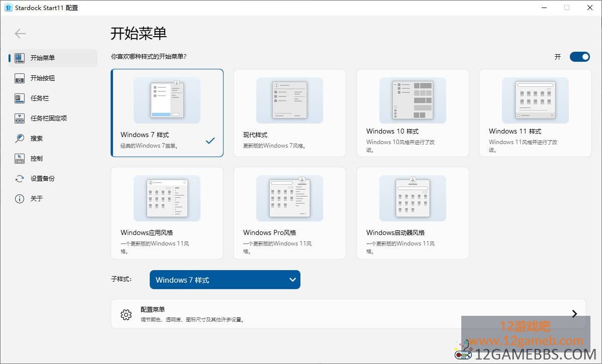Click the description under Windows Pro风格

point(277,248)
